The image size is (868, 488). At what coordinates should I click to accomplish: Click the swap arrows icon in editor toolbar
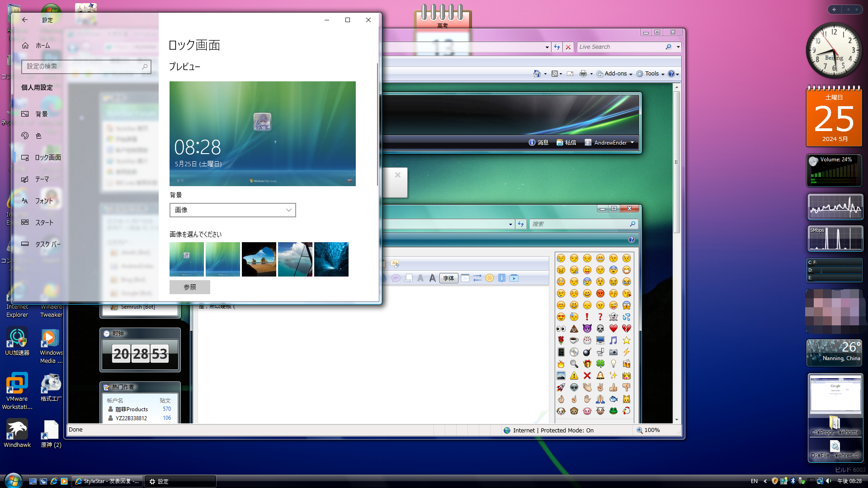(x=477, y=278)
